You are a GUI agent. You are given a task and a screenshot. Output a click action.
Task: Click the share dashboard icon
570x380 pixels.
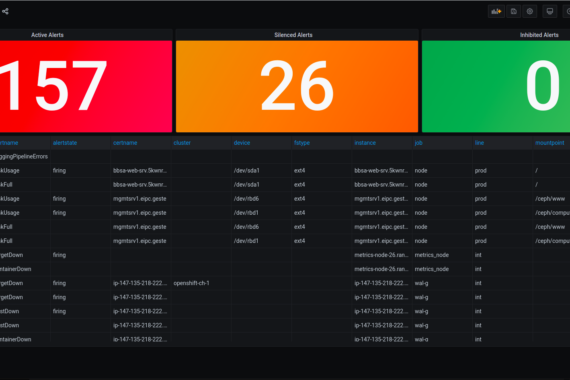(5, 11)
